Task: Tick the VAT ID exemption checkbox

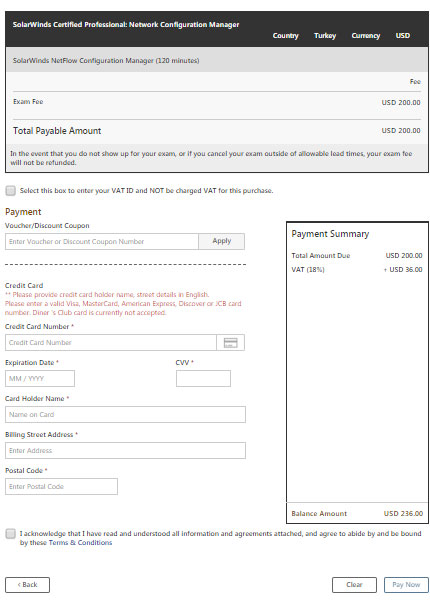Action: (x=10, y=190)
